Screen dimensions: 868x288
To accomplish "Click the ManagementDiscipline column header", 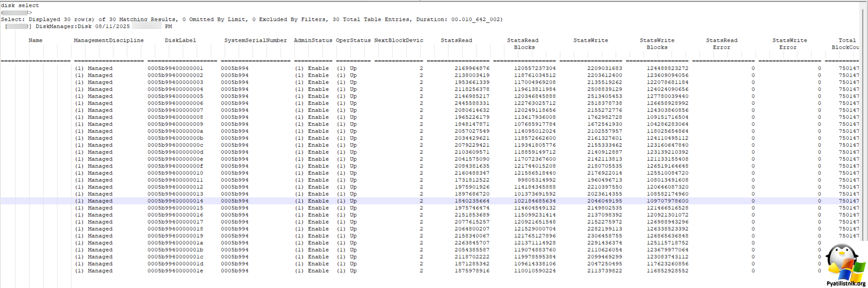I will [109, 40].
